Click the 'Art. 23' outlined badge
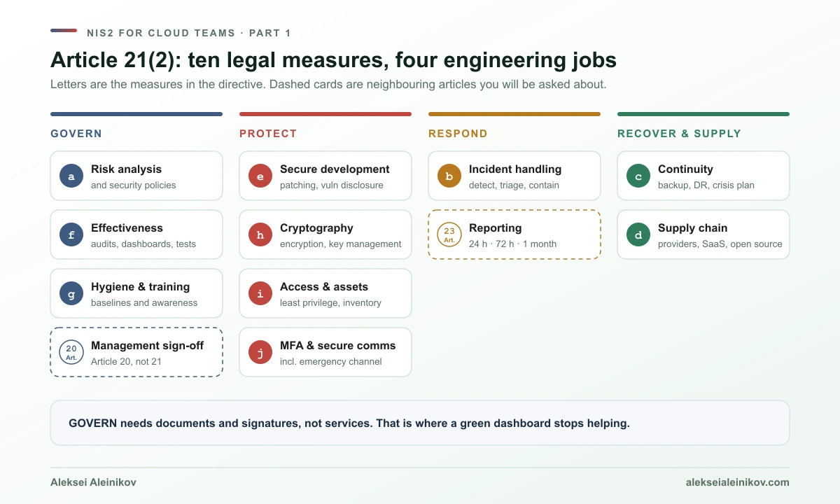Viewport: 840px width, 504px height. pyautogui.click(x=449, y=234)
